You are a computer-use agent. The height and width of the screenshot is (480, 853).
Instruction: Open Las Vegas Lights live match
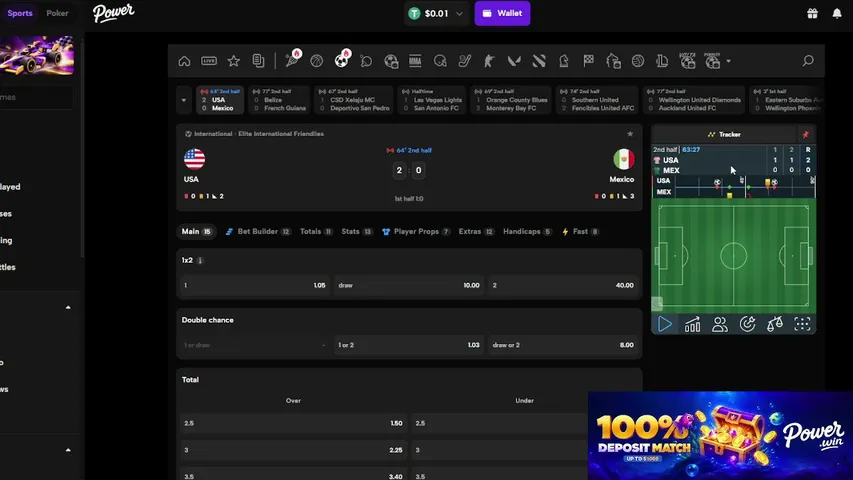click(432, 100)
